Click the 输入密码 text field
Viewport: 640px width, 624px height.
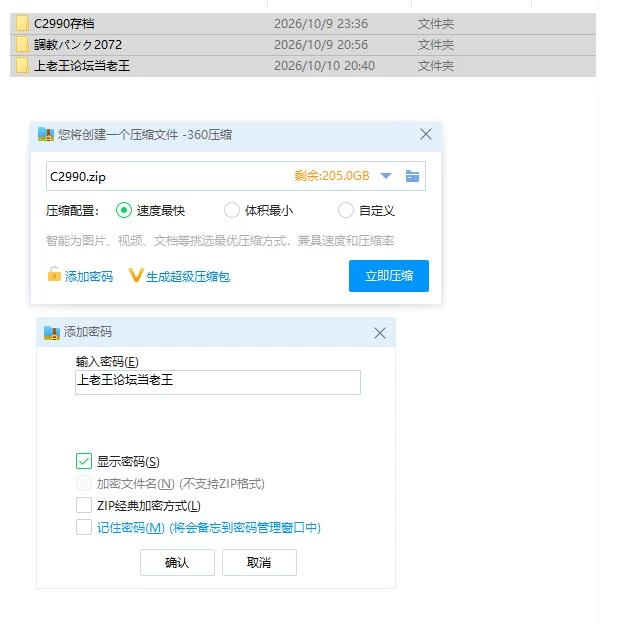pos(218,382)
